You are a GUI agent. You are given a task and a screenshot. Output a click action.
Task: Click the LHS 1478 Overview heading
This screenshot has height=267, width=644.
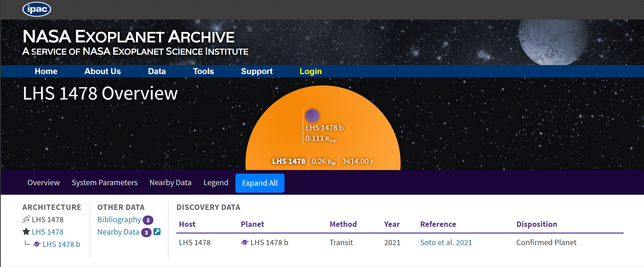[100, 93]
